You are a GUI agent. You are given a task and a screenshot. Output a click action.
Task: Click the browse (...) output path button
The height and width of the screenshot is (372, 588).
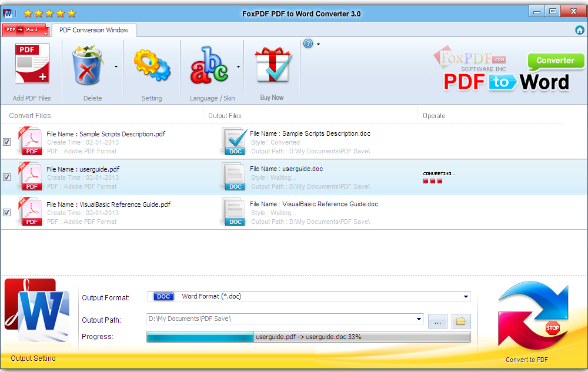tap(437, 321)
